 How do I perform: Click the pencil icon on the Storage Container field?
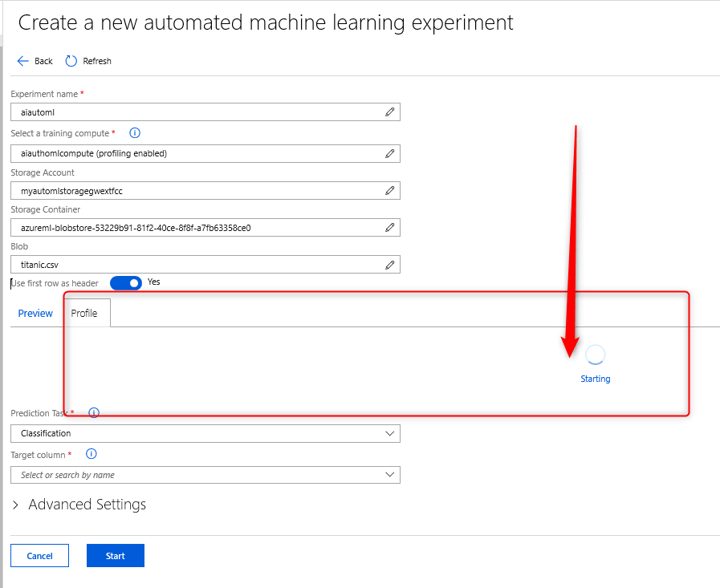(389, 227)
